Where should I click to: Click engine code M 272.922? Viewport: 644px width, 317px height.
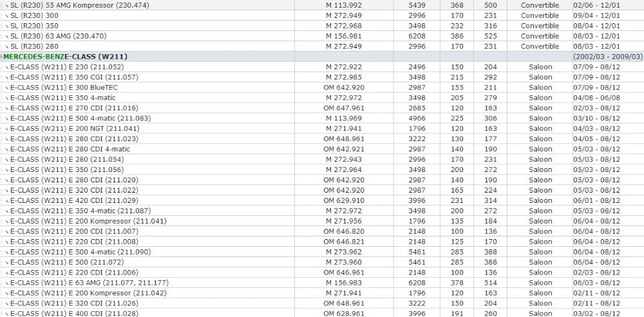344,67
